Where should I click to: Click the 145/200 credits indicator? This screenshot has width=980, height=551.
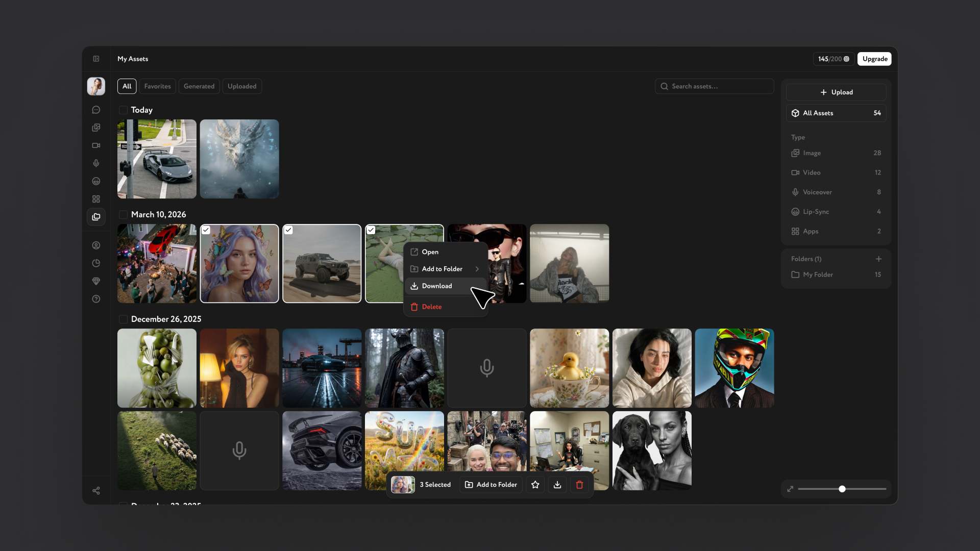click(834, 59)
